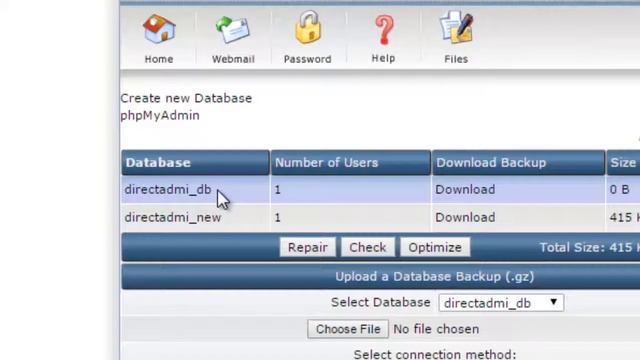Click the Check button

[x=368, y=247]
